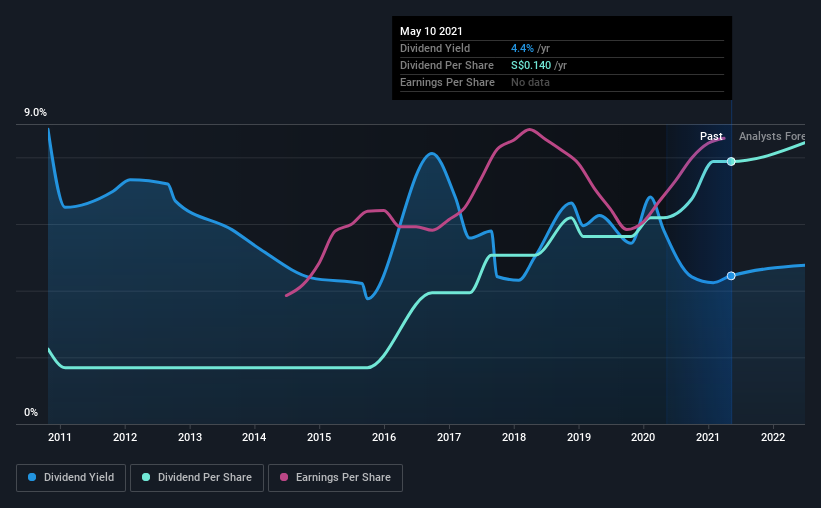Click the 9.0% y-axis label
The width and height of the screenshot is (821, 508).
[35, 113]
